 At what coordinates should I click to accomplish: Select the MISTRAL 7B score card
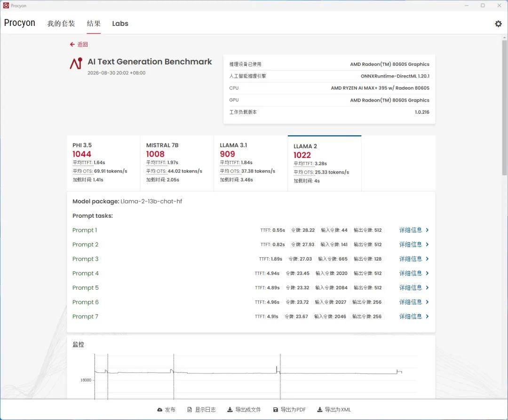tap(177, 163)
